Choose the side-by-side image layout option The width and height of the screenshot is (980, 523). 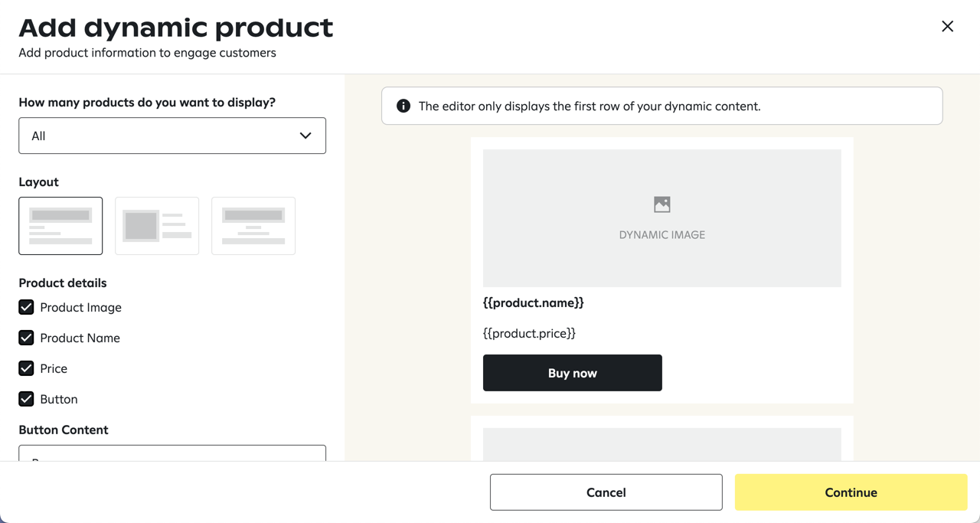pos(157,225)
